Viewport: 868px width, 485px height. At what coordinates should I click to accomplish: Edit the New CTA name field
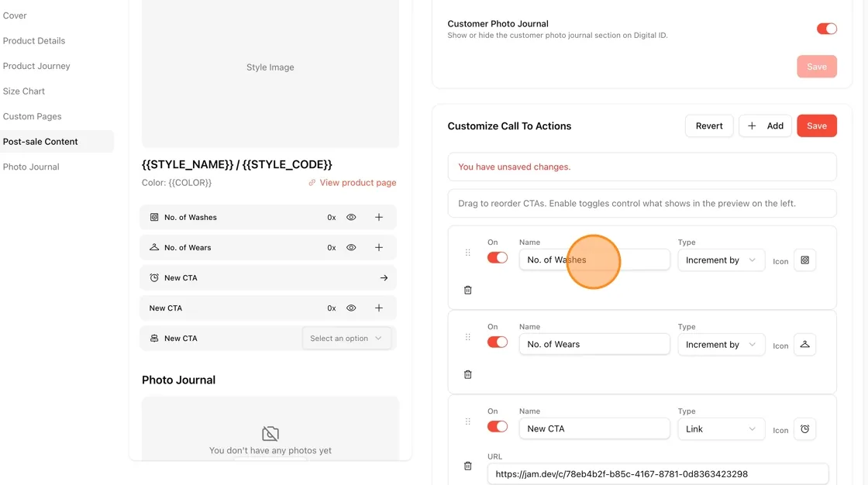click(x=594, y=429)
